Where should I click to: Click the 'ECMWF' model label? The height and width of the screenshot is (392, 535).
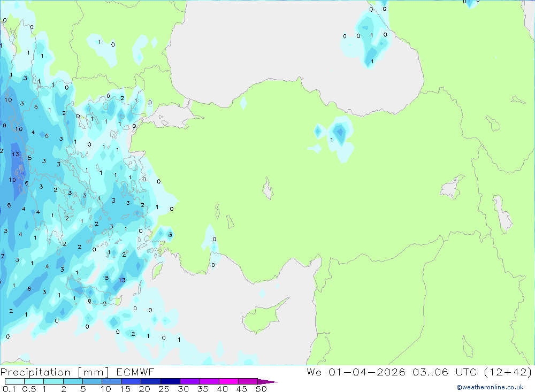tap(135, 372)
